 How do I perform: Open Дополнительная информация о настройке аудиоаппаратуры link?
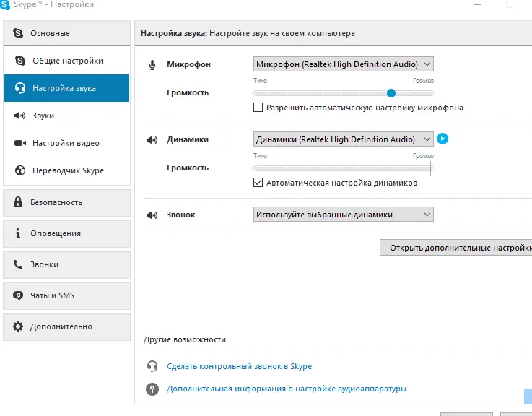[x=287, y=389]
